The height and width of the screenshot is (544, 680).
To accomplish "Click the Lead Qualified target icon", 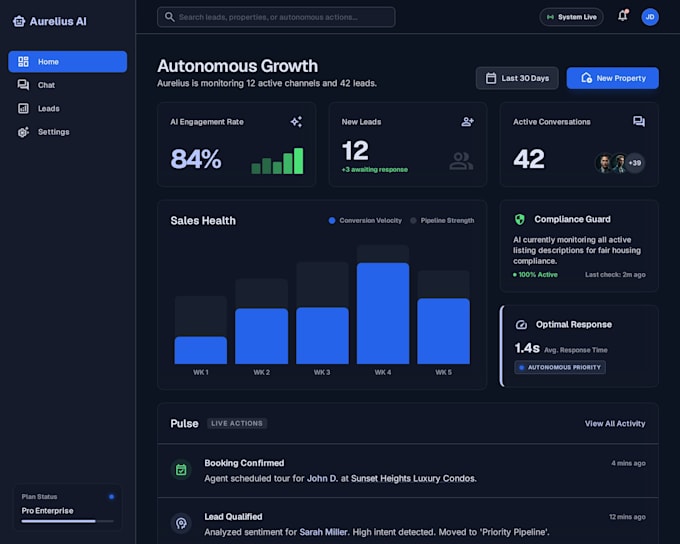I will [181, 523].
